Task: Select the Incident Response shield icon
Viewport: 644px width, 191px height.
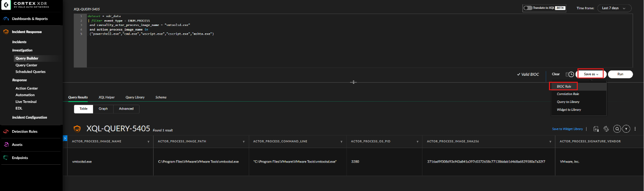Action: (x=6, y=32)
